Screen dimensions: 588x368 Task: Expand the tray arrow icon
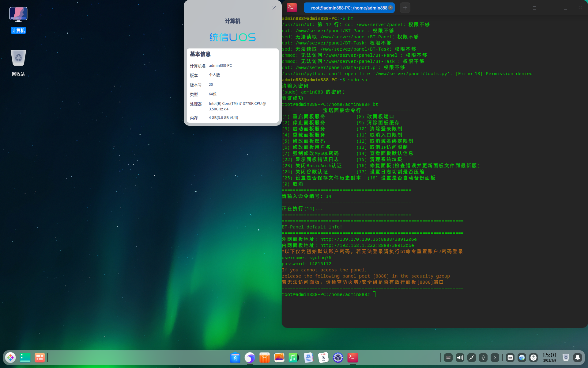pyautogui.click(x=495, y=358)
